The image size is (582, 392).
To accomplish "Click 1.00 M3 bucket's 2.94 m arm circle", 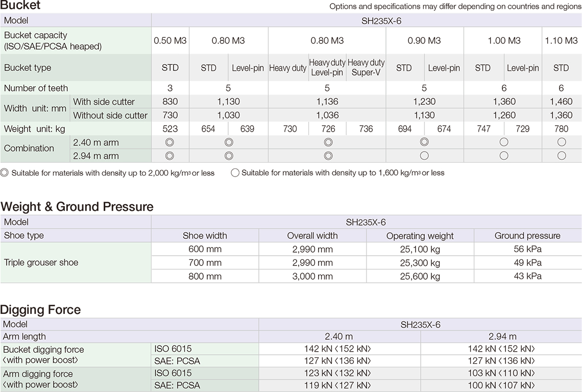I will (x=504, y=156).
